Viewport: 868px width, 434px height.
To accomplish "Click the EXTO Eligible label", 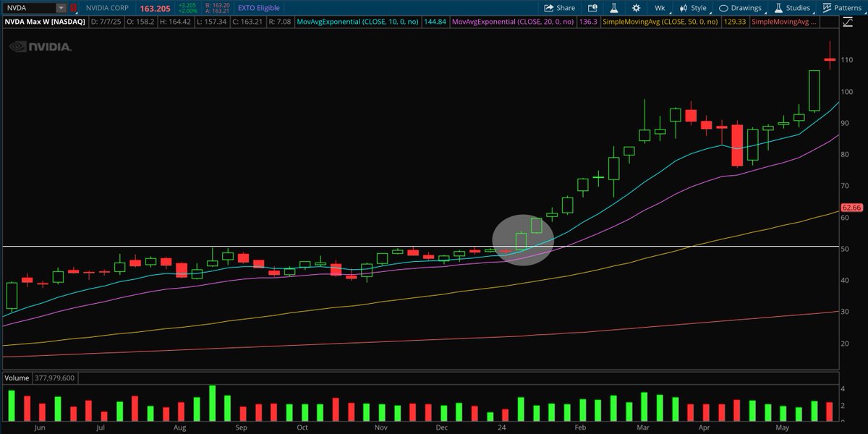I will coord(258,8).
